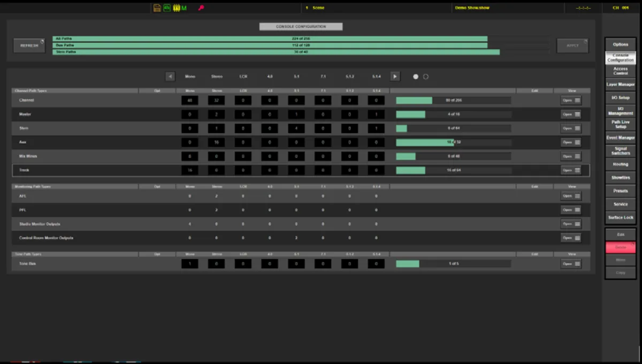This screenshot has width=642, height=364.
Task: Open the Service page
Action: (621, 204)
